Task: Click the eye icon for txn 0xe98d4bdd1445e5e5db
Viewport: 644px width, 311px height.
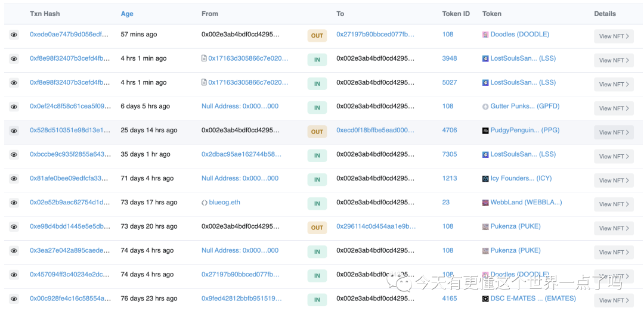Action: (x=14, y=228)
